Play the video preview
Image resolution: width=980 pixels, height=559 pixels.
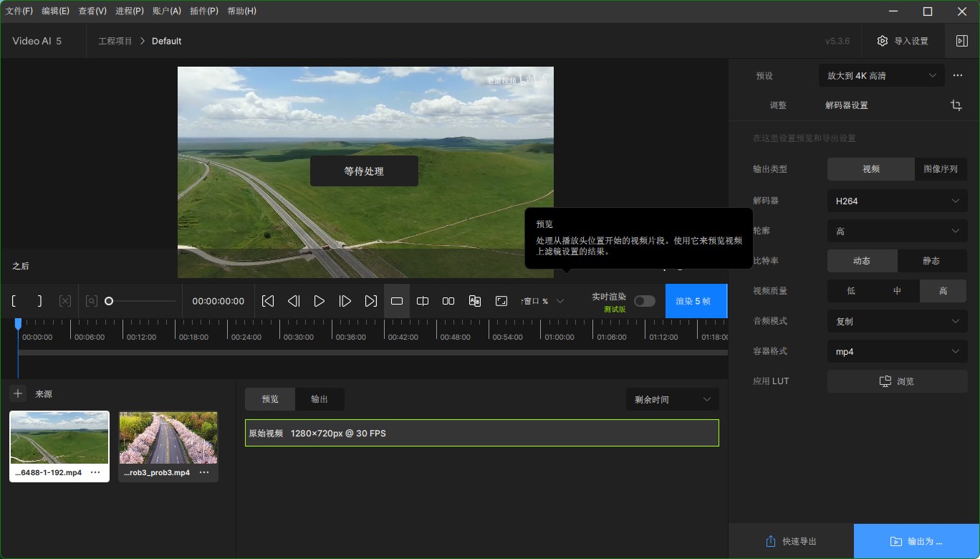[x=320, y=301]
